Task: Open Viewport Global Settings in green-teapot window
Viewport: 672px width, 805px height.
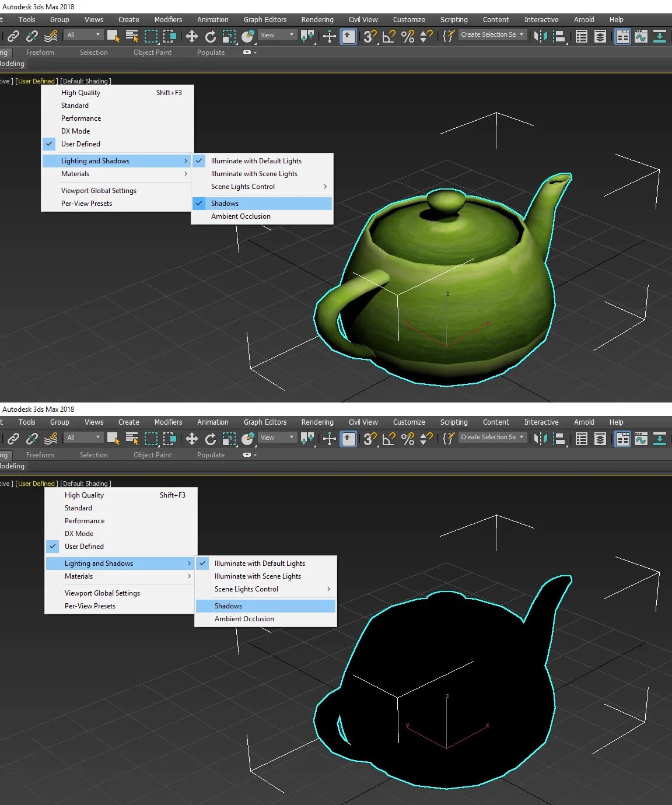Action: pyautogui.click(x=117, y=191)
